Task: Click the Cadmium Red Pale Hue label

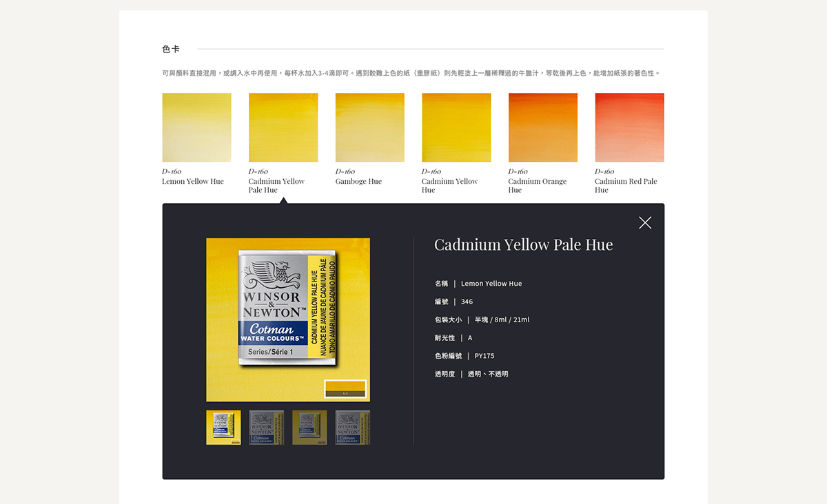Action: tap(625, 185)
